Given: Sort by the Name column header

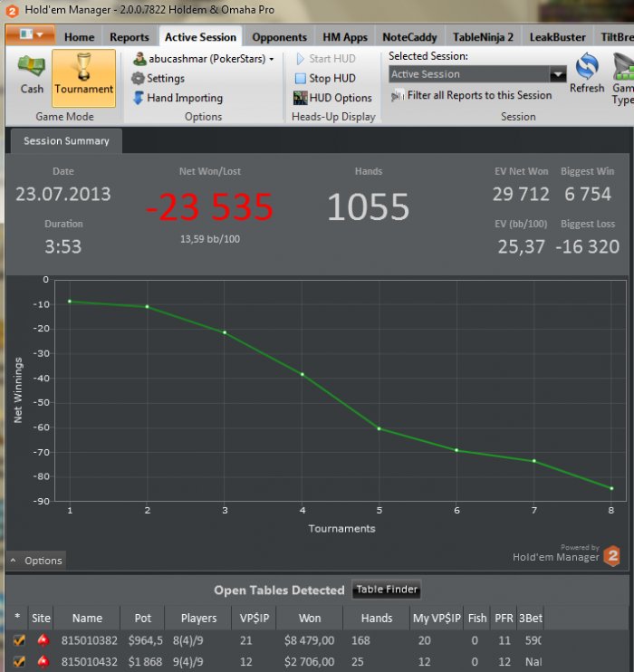Looking at the screenshot, I should (x=87, y=618).
